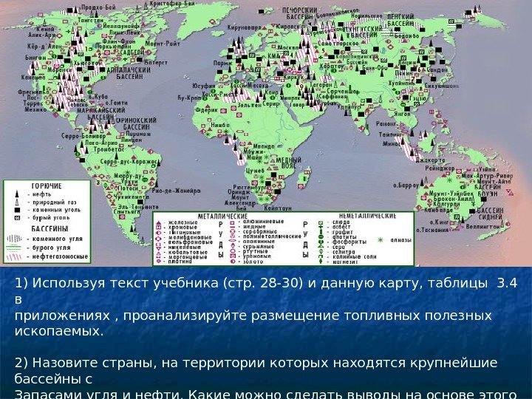Click the "Фдерик" label in West Africa

coord(206,110)
